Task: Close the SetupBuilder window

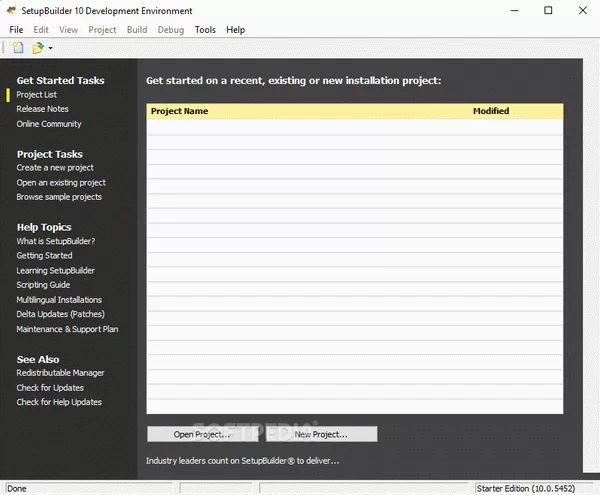Action: coord(583,10)
